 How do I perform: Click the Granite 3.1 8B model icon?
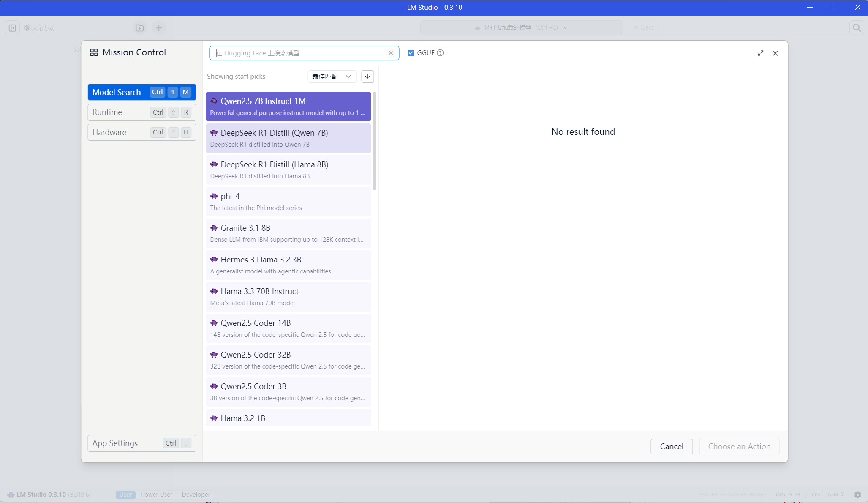[214, 228]
